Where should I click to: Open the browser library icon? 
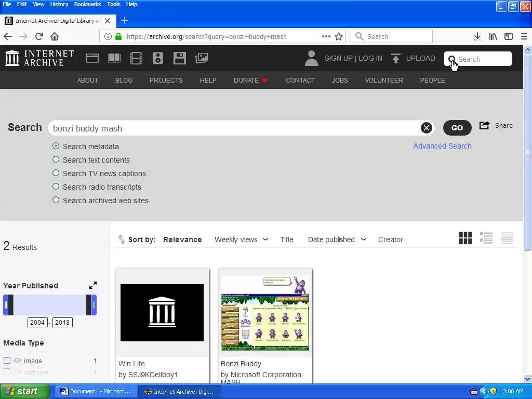[493, 36]
